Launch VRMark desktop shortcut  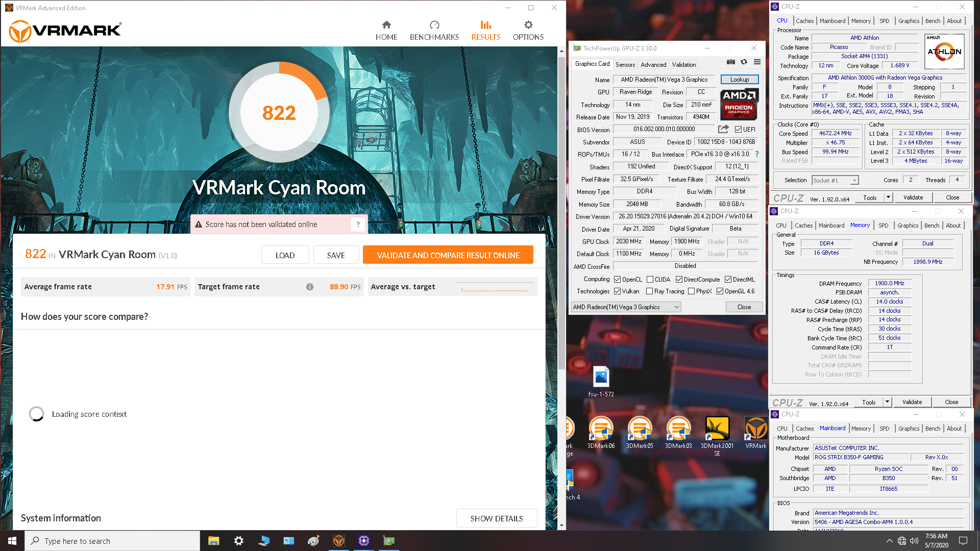click(756, 432)
